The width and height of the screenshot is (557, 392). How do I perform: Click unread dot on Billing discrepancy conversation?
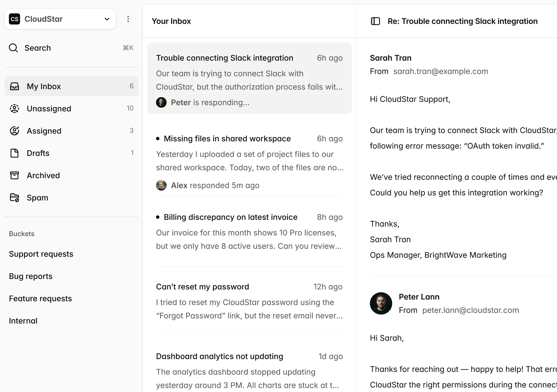(158, 217)
